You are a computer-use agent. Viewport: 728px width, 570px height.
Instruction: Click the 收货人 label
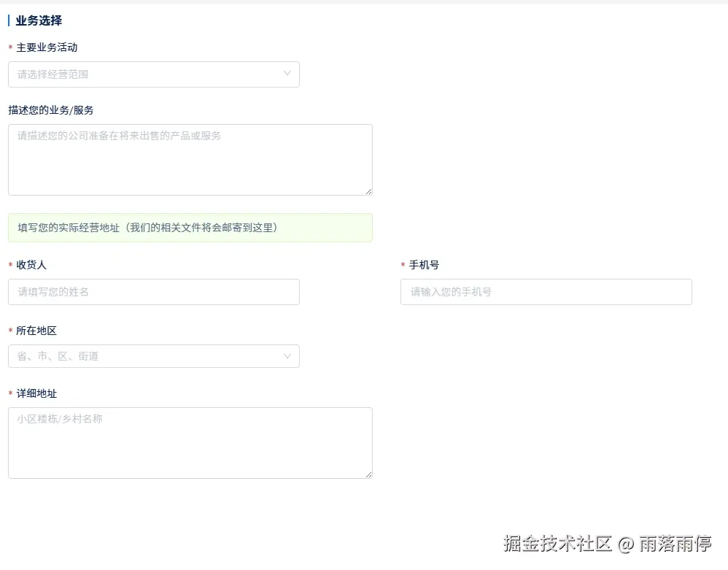(x=31, y=265)
